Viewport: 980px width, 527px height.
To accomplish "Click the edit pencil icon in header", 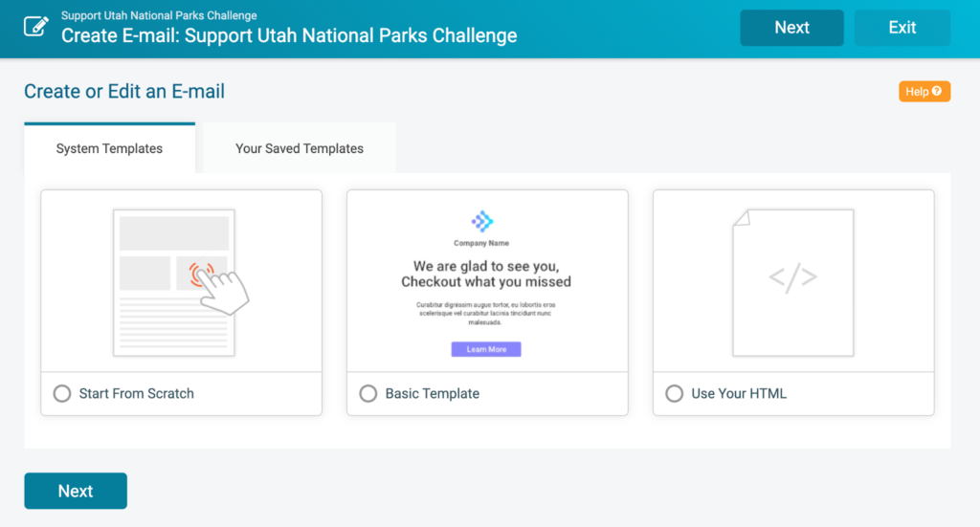I will [35, 27].
